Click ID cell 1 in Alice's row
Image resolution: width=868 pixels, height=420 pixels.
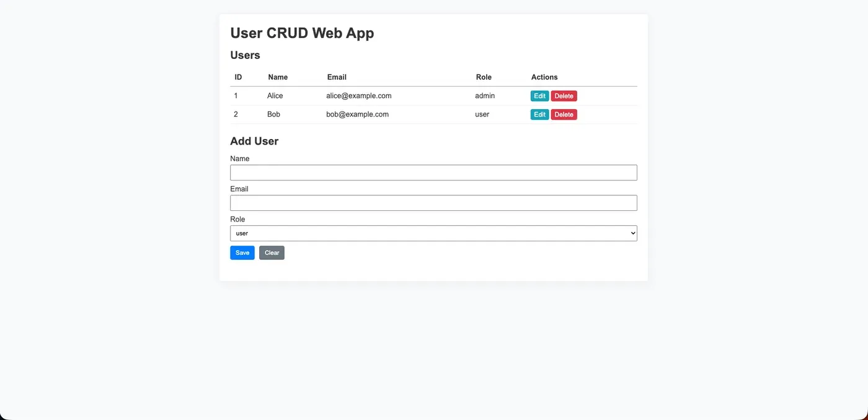point(236,96)
